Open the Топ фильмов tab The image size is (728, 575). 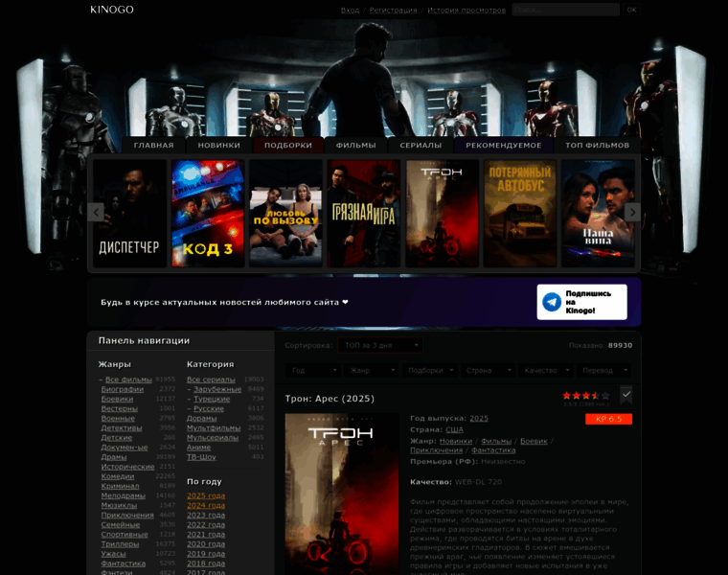[x=597, y=145]
